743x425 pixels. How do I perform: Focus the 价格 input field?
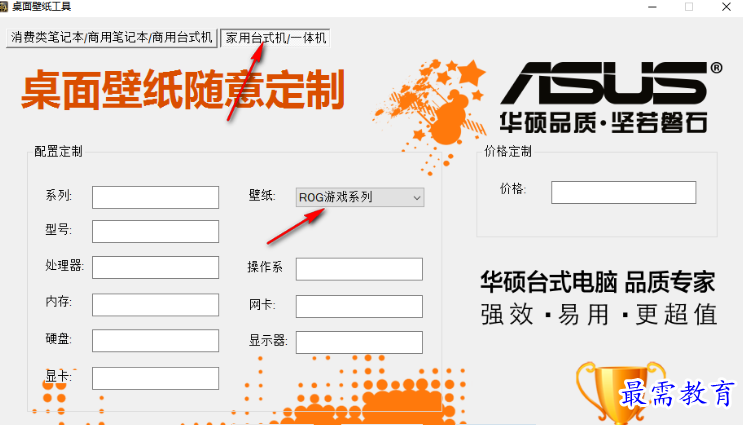[624, 192]
